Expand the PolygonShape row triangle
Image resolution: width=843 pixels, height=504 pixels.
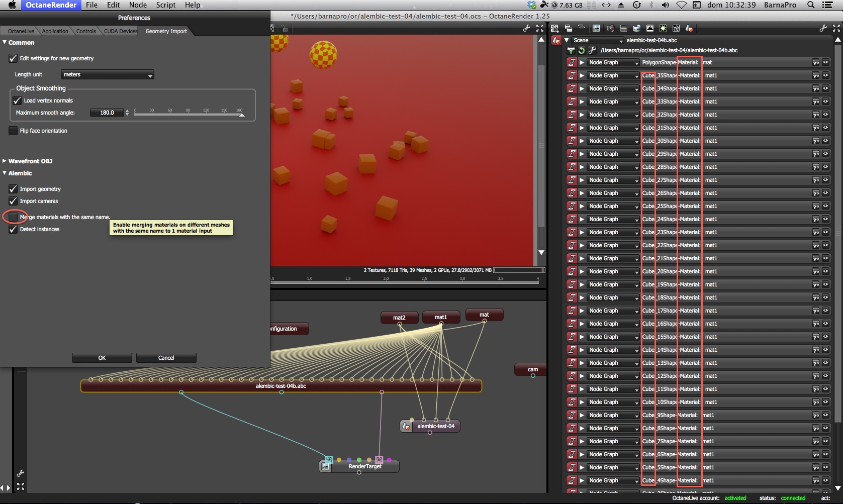pos(582,62)
